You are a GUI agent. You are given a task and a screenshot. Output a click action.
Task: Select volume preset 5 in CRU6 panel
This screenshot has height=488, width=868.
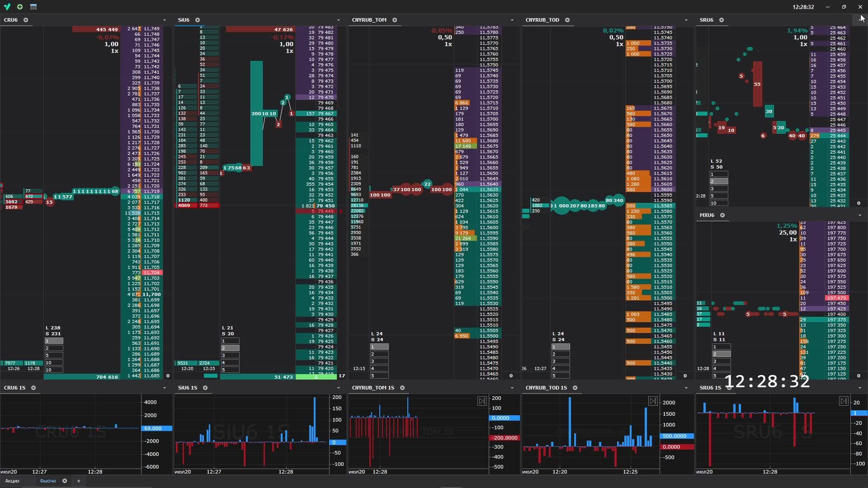pos(54,355)
